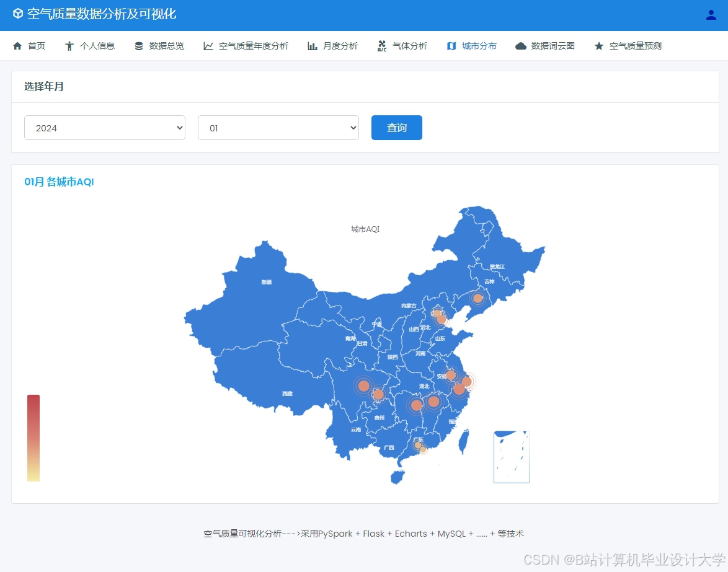
Task: Click the map icon next to 城市分布
Action: (451, 45)
